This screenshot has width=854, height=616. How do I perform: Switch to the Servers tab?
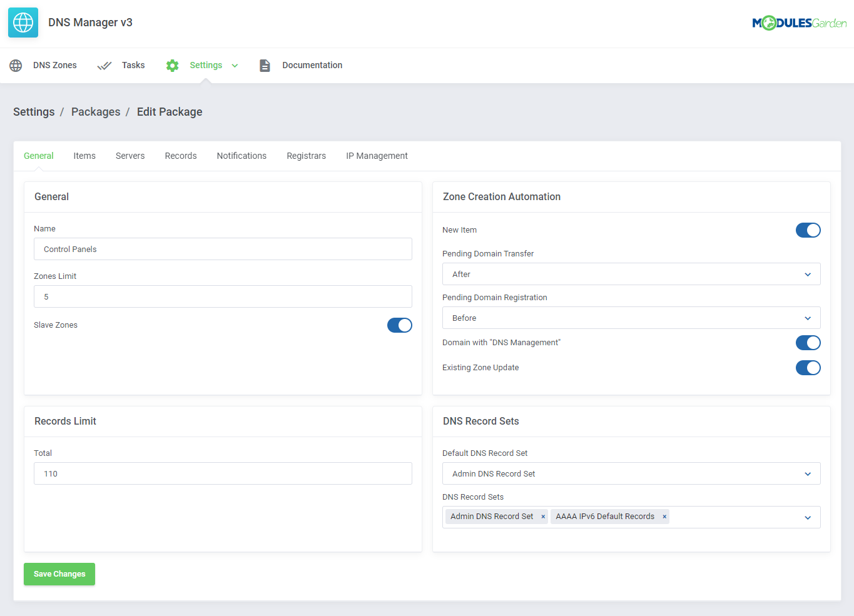click(130, 156)
